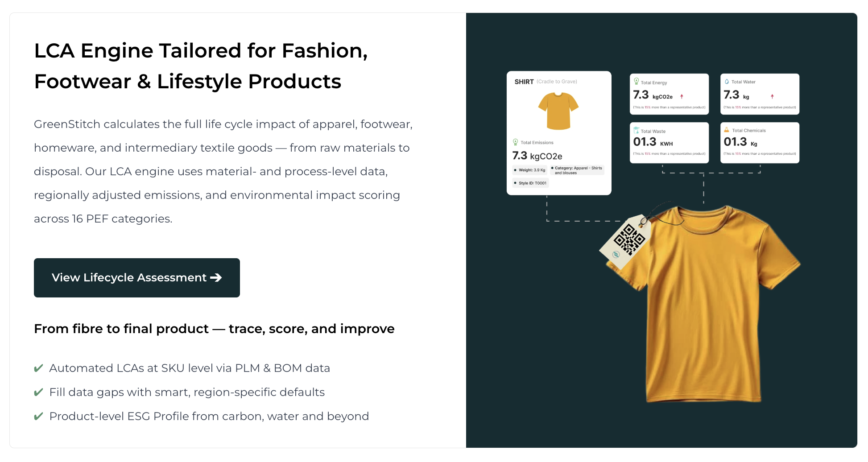The height and width of the screenshot is (462, 868).
Task: Click the Total Chemicals 01.3 Kg value
Action: pyautogui.click(x=740, y=142)
